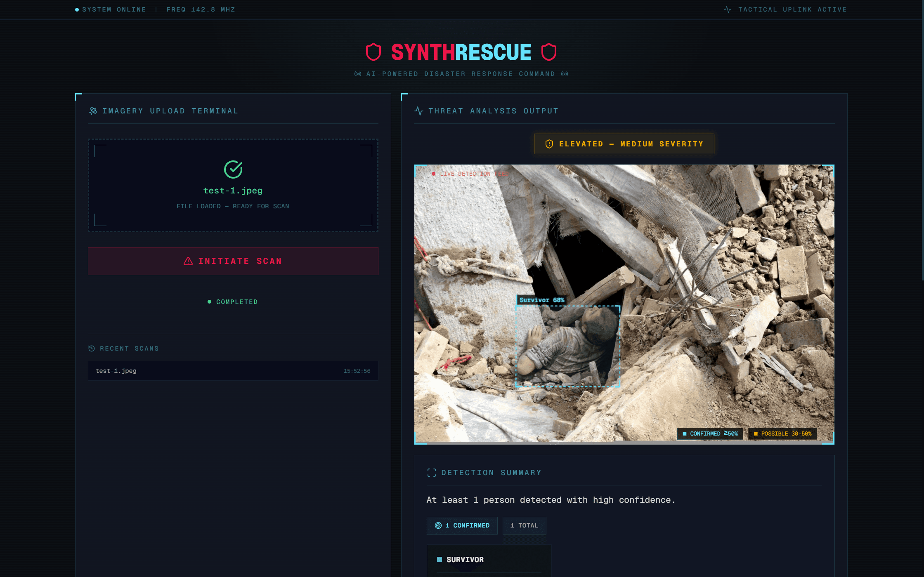Click the target icon in the 1 Confirmed badge
924x577 pixels.
point(438,525)
